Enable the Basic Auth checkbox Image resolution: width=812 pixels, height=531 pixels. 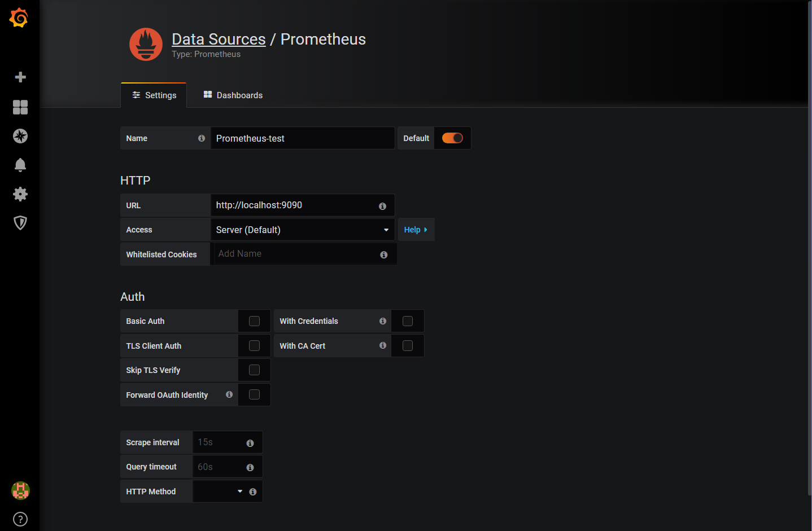[255, 321]
